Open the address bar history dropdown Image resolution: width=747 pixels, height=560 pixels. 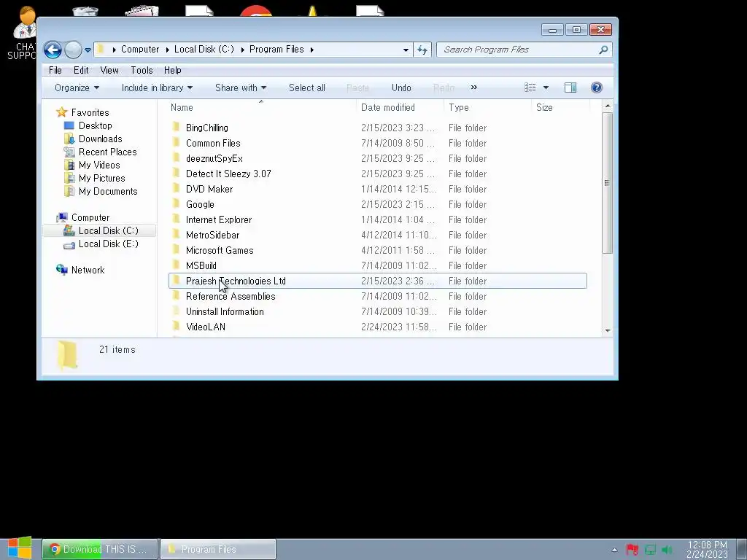click(x=406, y=50)
